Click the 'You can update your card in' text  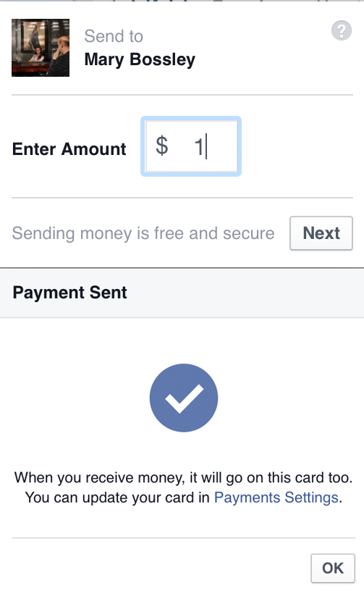117,498
